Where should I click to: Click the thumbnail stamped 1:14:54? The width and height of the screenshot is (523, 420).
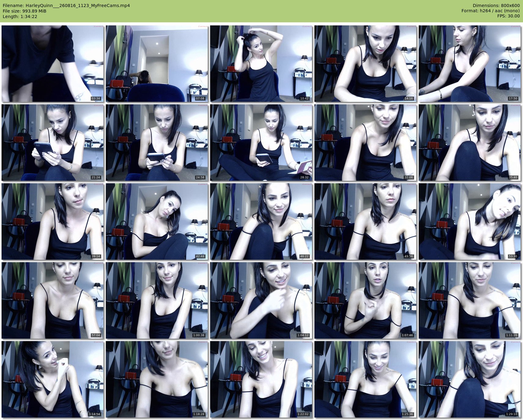[53, 379]
